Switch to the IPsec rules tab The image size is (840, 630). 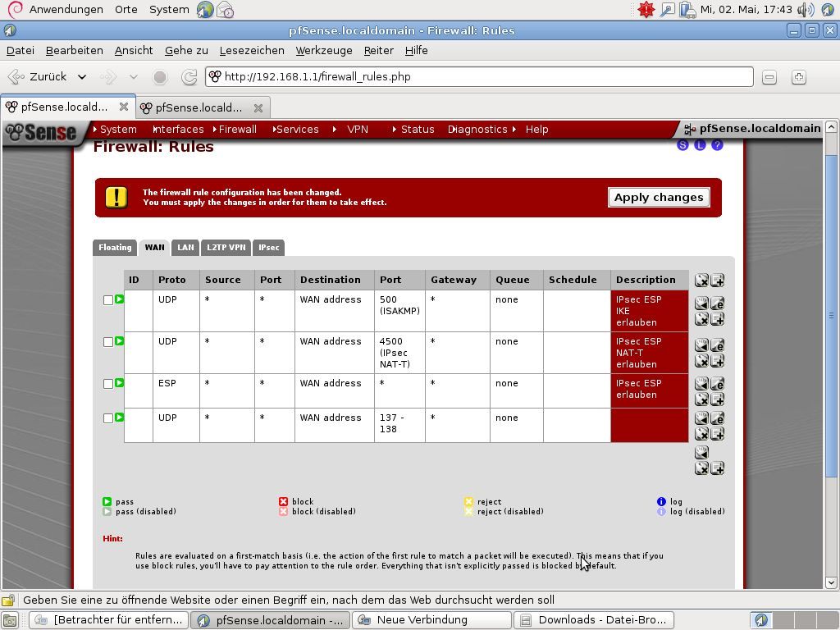pos(268,248)
